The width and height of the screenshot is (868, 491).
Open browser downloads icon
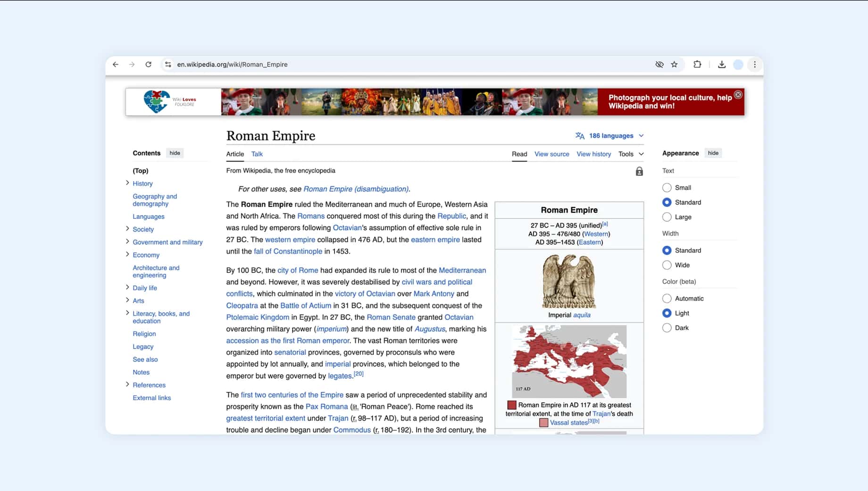(x=722, y=65)
